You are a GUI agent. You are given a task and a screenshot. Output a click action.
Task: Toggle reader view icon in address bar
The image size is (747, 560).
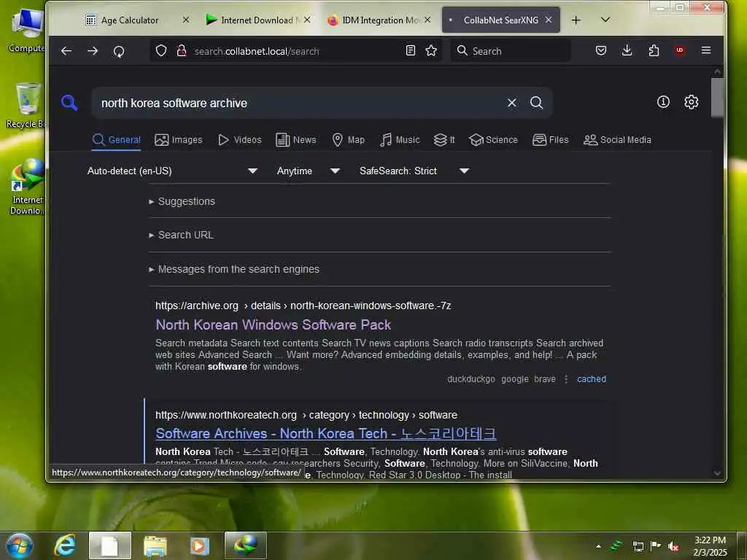[410, 50]
